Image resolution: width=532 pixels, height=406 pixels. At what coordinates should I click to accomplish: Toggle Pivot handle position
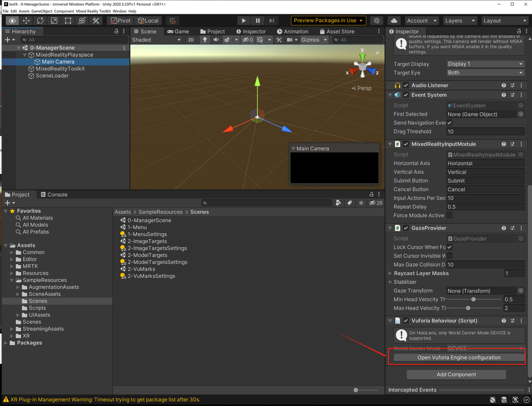[120, 21]
